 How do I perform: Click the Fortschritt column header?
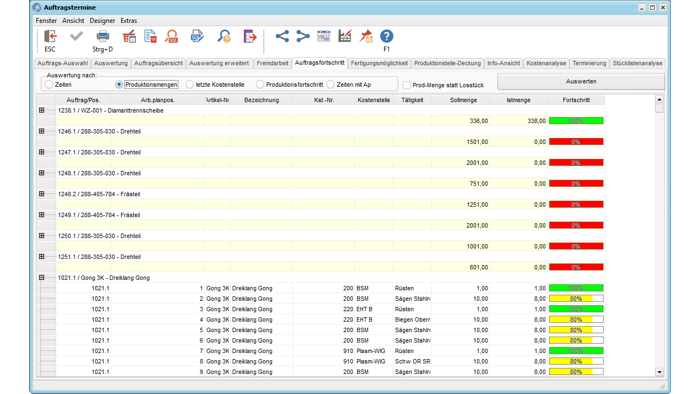coord(576,100)
